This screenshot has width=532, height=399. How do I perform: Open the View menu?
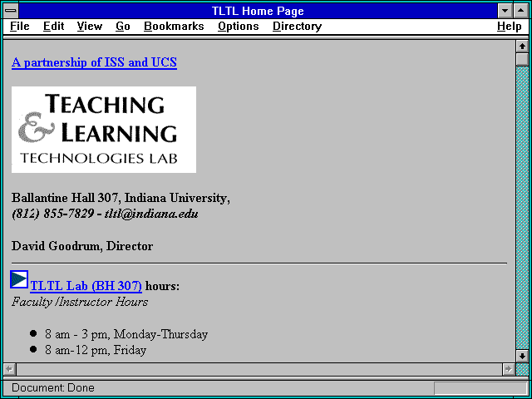click(x=90, y=27)
